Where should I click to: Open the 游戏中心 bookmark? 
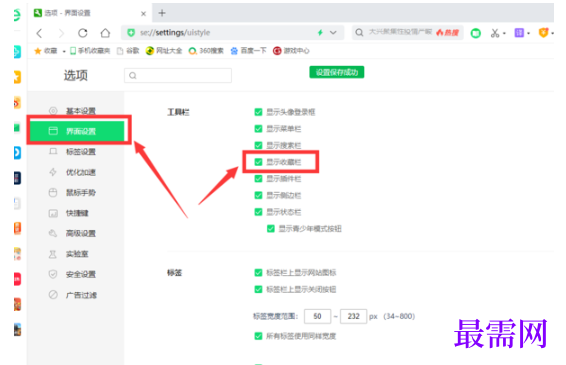(291, 51)
